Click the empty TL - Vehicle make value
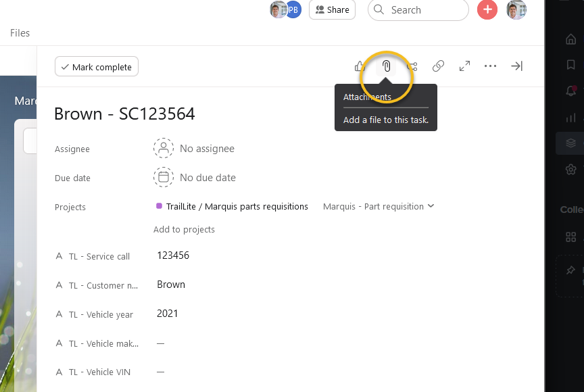The width and height of the screenshot is (584, 392). (160, 343)
